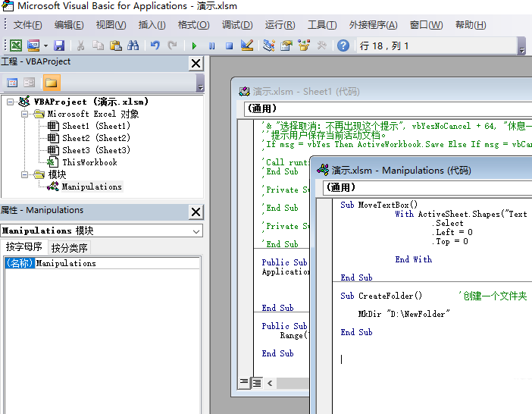Click the Copy toolbar icon
The height and width of the screenshot is (414, 532).
click(x=98, y=45)
